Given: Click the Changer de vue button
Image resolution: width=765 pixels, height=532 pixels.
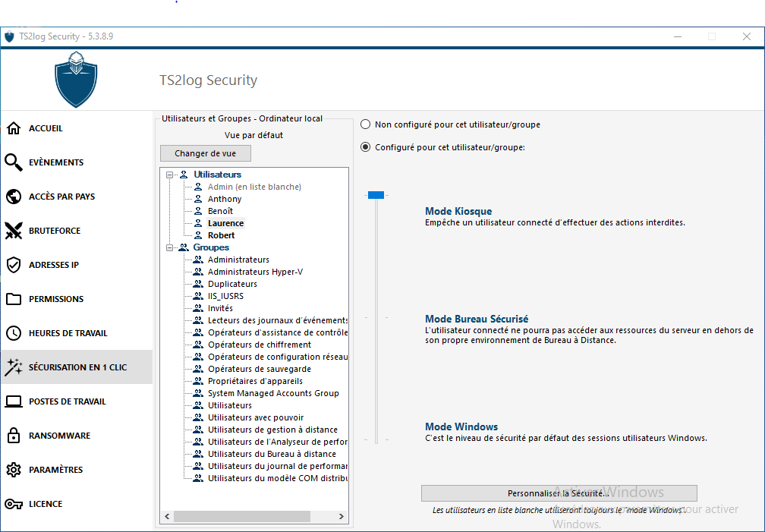Looking at the screenshot, I should (x=206, y=153).
